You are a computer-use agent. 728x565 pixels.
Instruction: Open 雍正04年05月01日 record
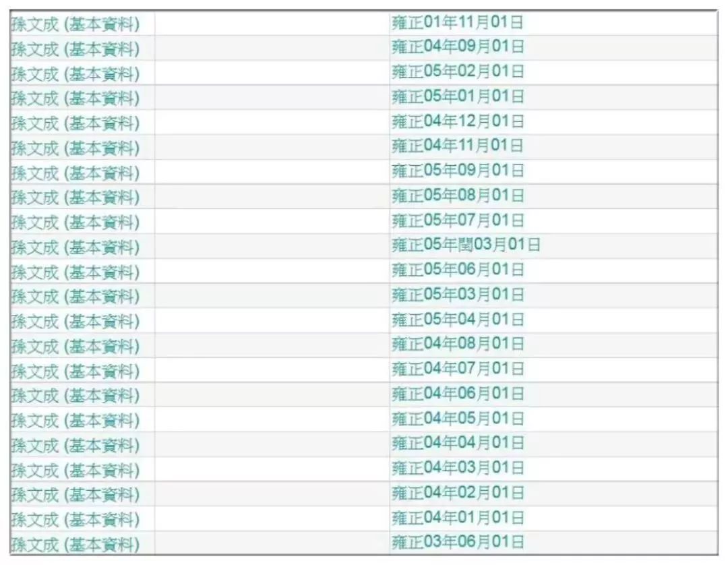pos(458,419)
